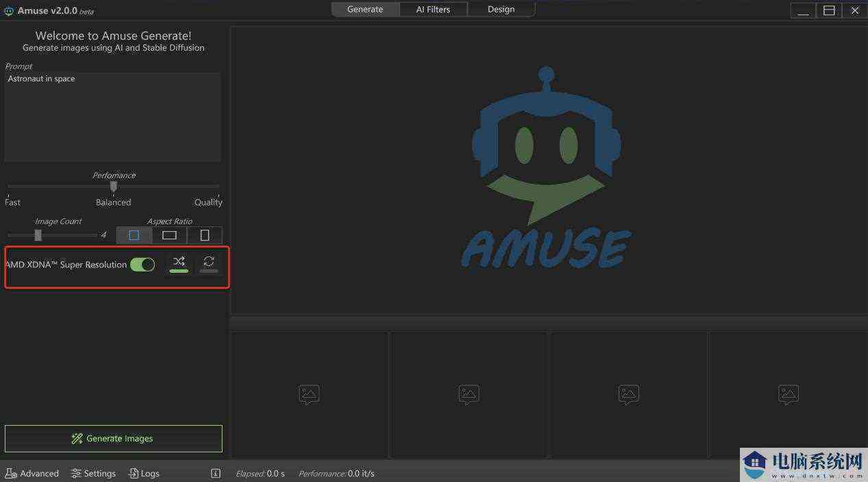The image size is (868, 482).
Task: Open the Advanced options
Action: (x=32, y=473)
